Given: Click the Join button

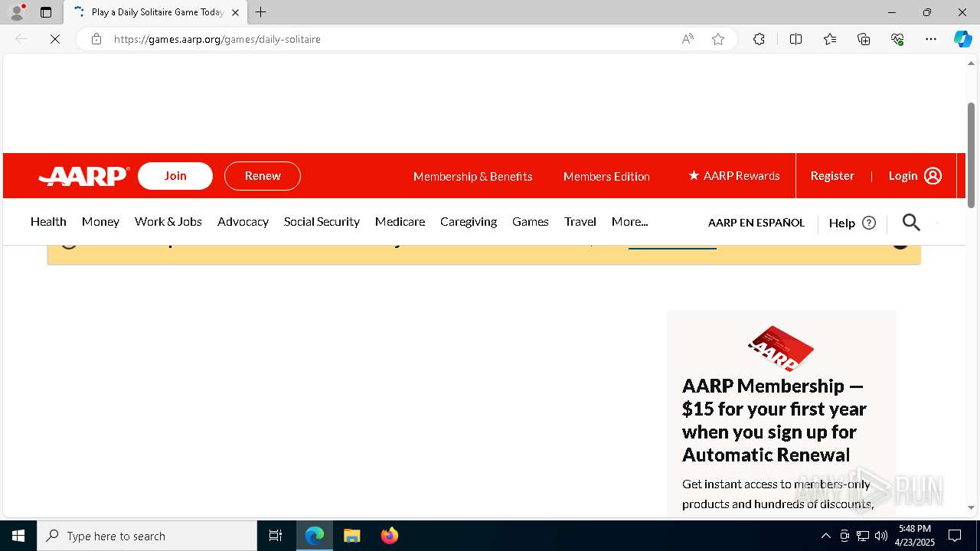Looking at the screenshot, I should point(175,176).
